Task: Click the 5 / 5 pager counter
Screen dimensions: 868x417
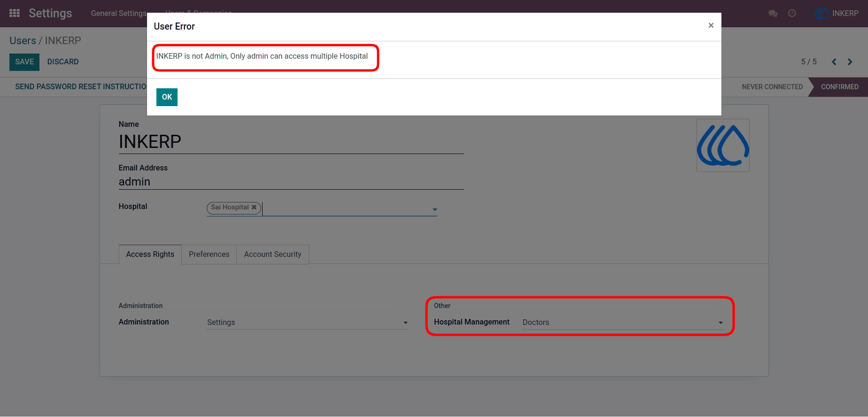Action: [809, 62]
